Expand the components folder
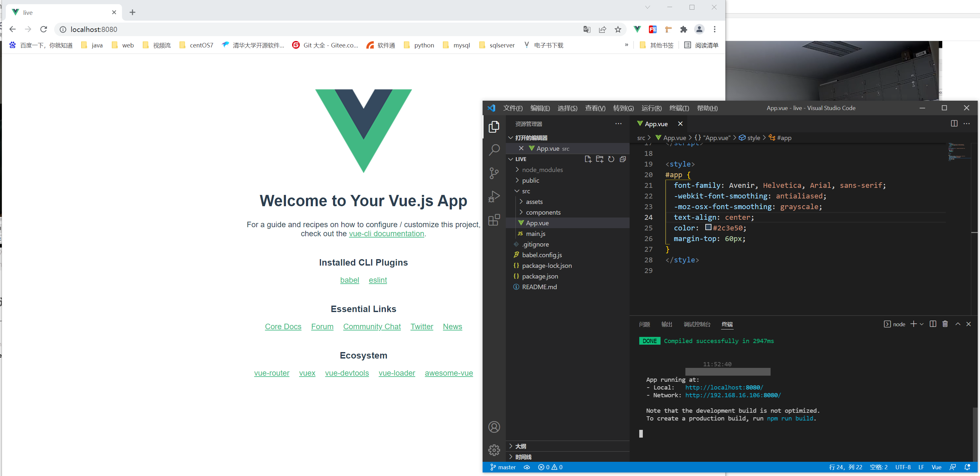Viewport: 980px width, 476px height. pyautogui.click(x=543, y=212)
